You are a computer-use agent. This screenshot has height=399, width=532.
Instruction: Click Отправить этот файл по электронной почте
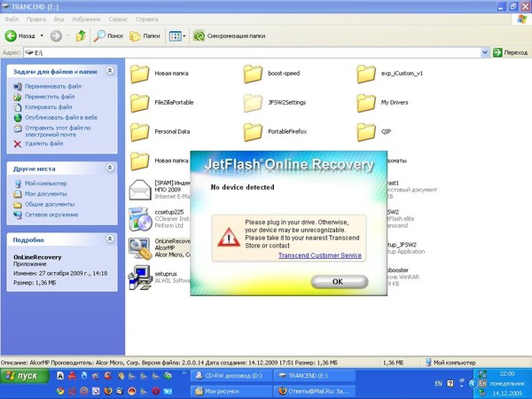click(58, 131)
